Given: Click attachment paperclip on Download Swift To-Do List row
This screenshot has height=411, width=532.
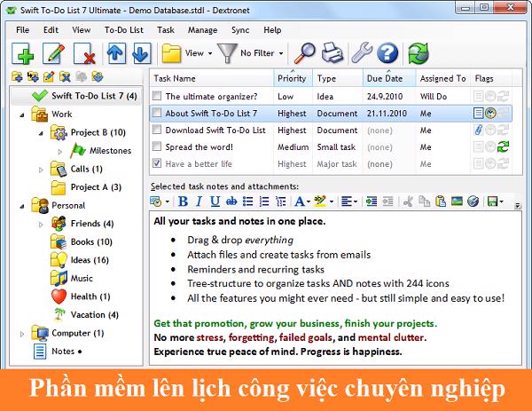Looking at the screenshot, I should (x=479, y=130).
